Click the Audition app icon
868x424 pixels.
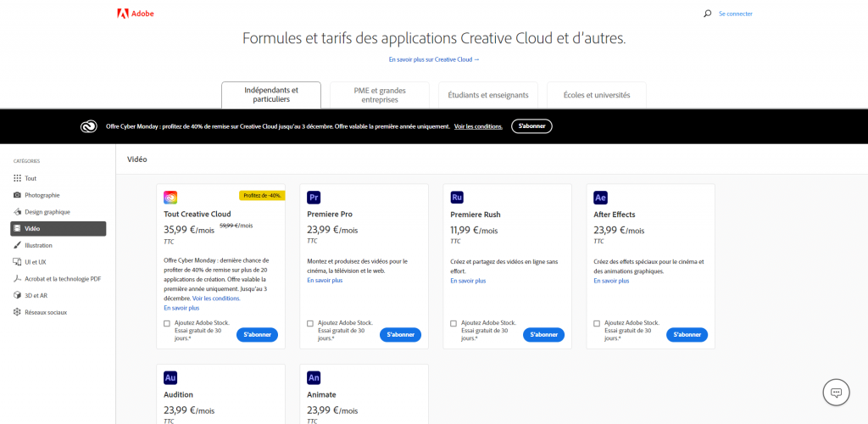(x=170, y=377)
